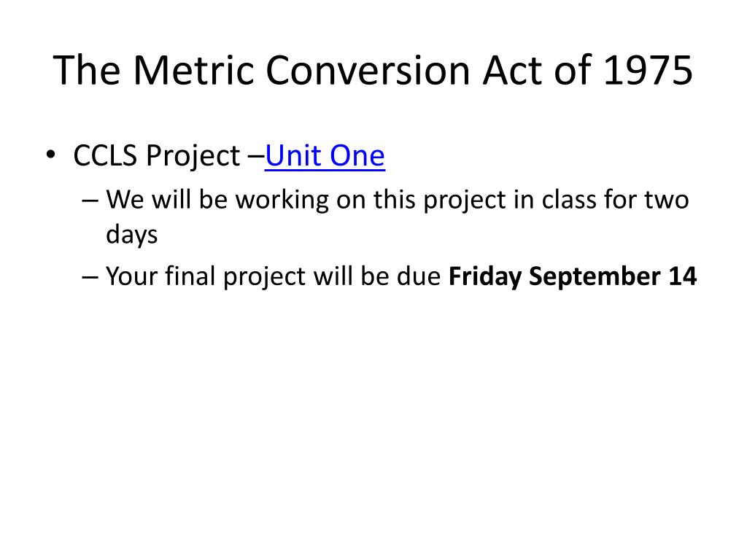Select the 'CCLS Project' bullet text

click(157, 156)
